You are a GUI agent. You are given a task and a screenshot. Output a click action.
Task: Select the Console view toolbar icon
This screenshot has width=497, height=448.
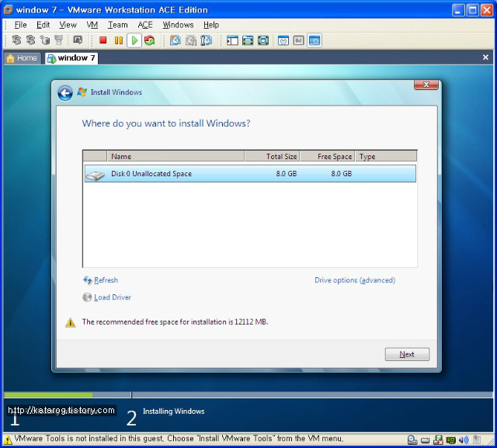click(x=315, y=40)
